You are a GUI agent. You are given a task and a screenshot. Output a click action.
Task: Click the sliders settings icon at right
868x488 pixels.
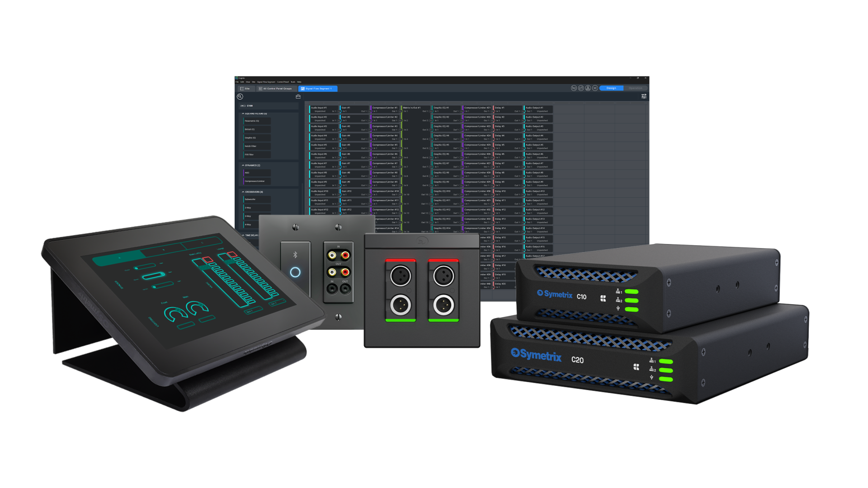644,96
